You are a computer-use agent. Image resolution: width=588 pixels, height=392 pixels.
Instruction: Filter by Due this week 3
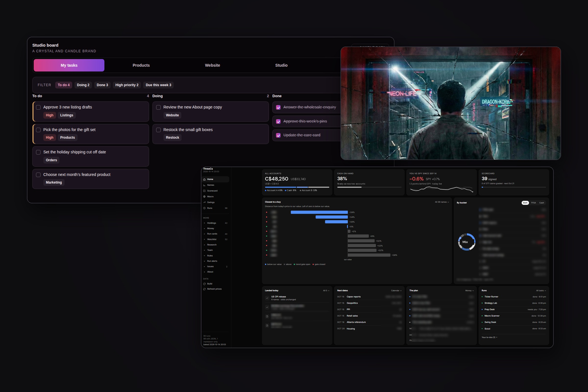(159, 85)
